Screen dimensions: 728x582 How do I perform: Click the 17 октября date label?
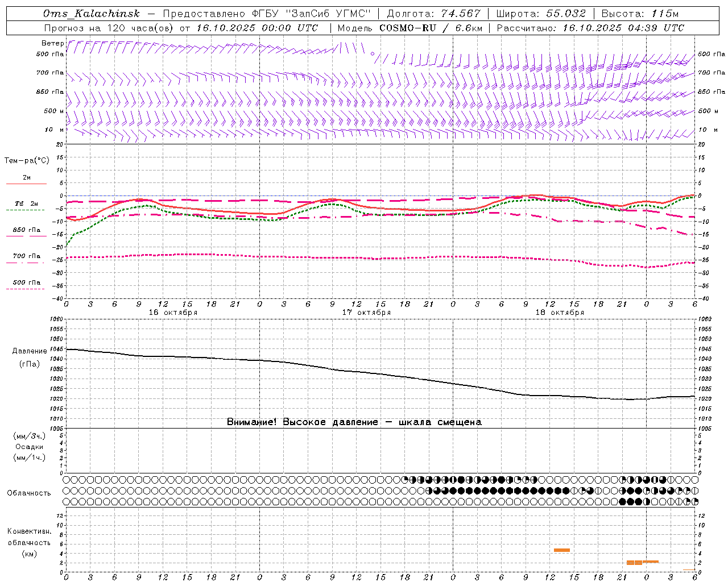[366, 313]
